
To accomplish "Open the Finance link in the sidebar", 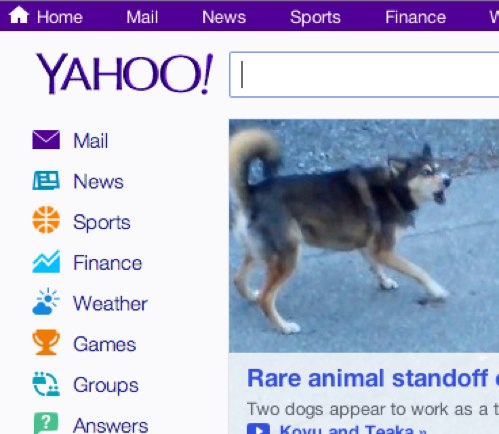I will point(108,263).
